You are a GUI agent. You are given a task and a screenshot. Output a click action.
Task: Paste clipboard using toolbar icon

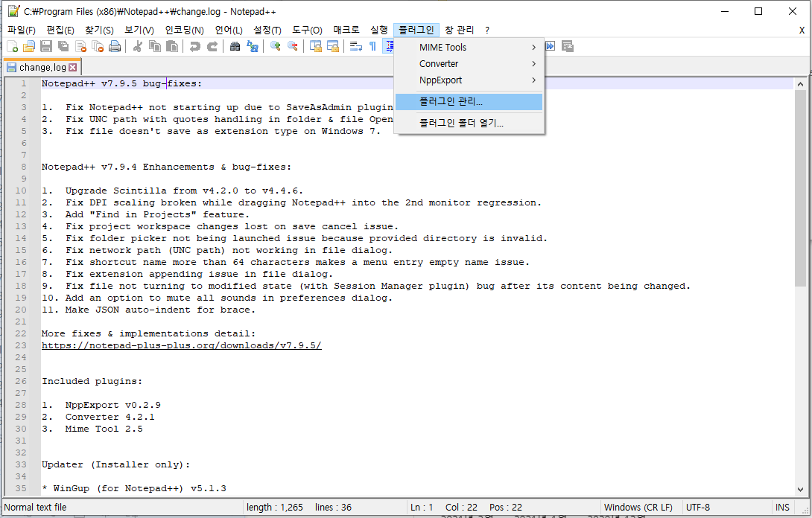[x=172, y=47]
